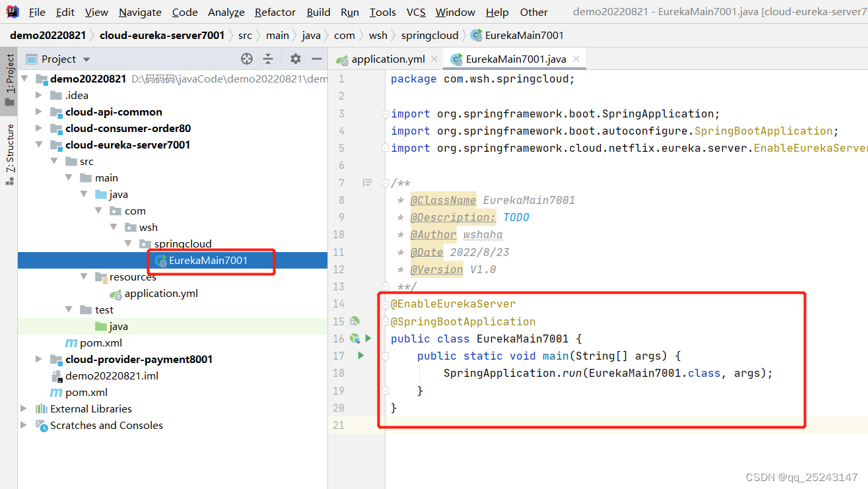Open the Project panel settings gear
868x489 pixels.
[295, 59]
